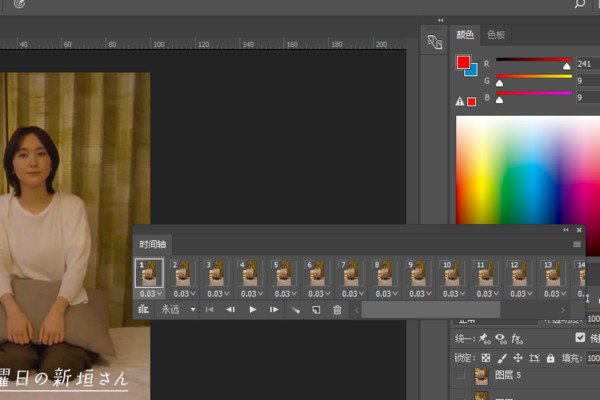Select the 时间轴 panel tab
600x400 pixels.
point(153,244)
